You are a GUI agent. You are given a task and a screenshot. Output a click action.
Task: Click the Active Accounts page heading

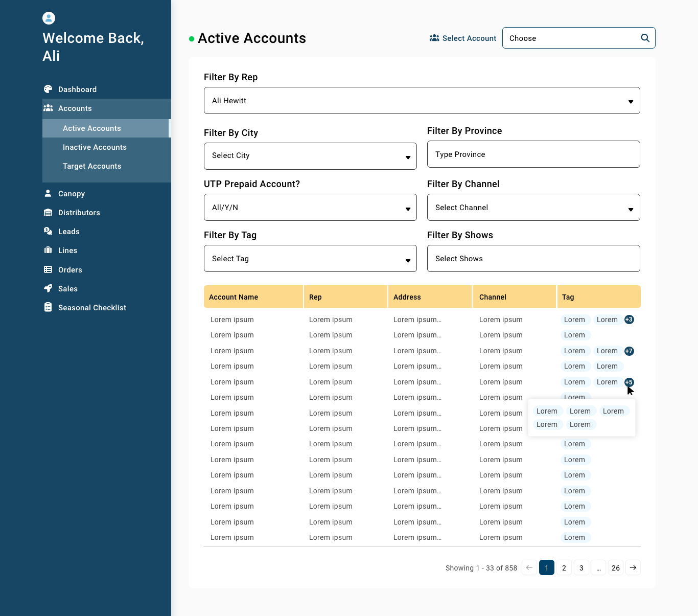[x=252, y=38]
